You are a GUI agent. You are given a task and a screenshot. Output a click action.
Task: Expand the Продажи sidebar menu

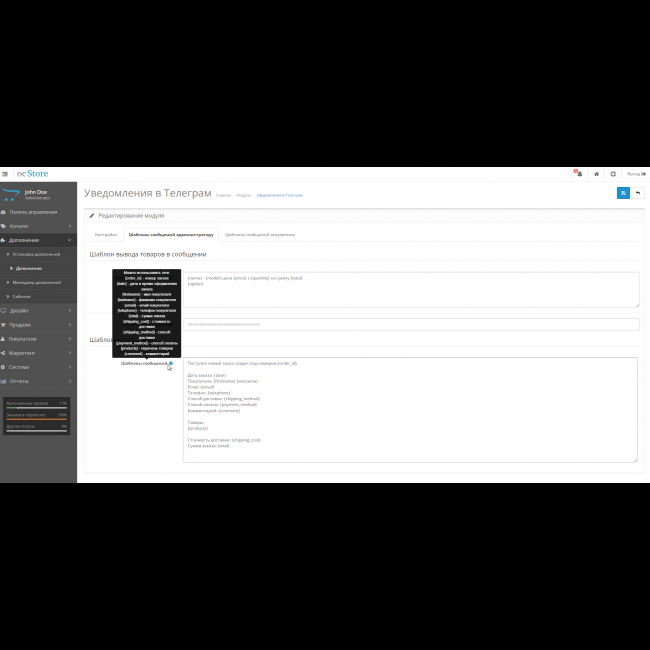37,325
